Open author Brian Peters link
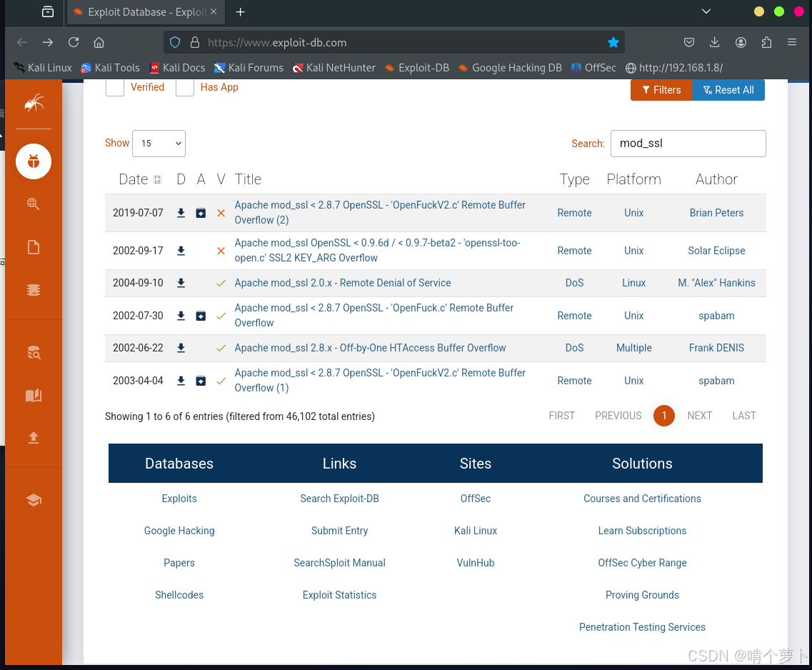 pos(716,213)
